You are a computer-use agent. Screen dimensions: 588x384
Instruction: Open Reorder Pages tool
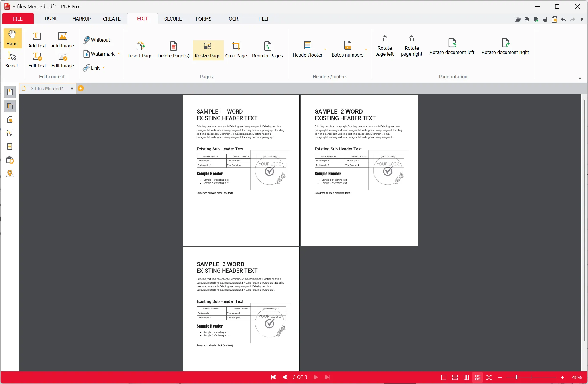pos(267,50)
